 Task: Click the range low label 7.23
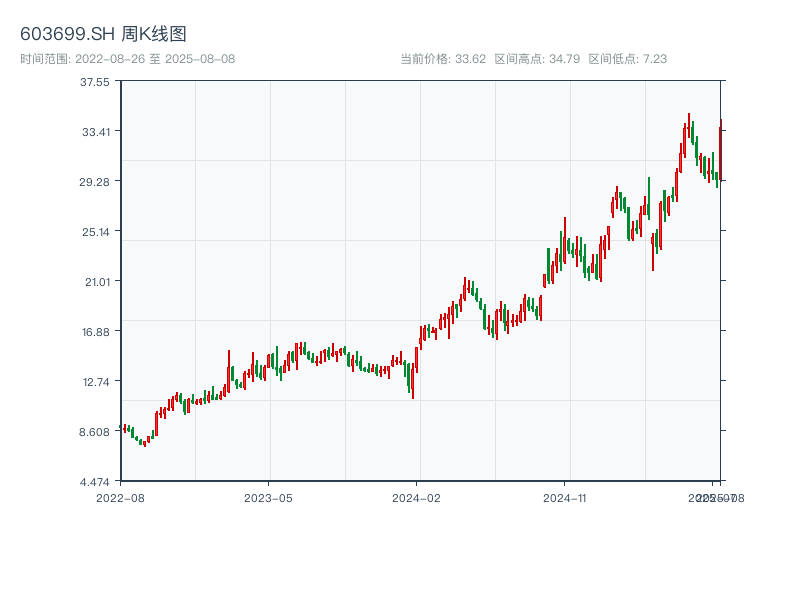click(628, 59)
